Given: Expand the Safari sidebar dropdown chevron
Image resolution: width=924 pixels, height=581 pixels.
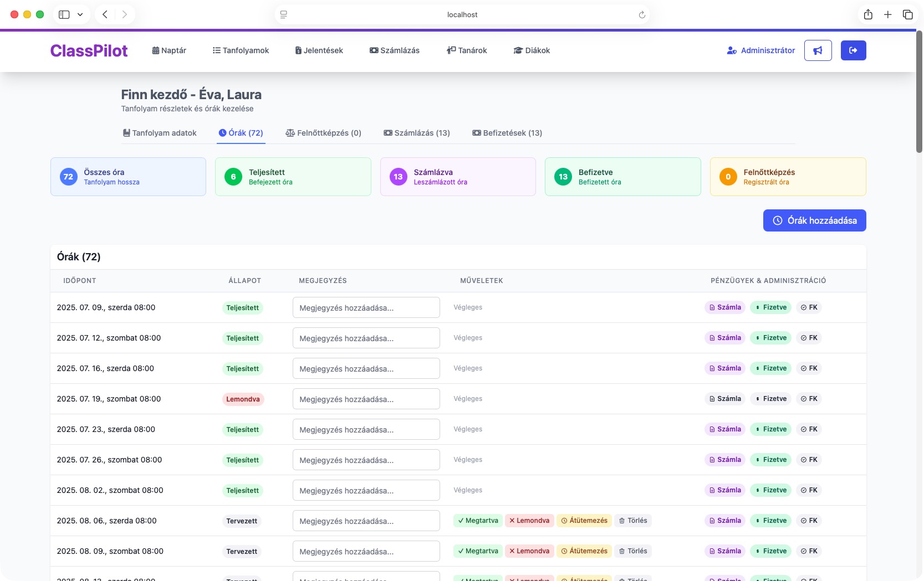Looking at the screenshot, I should (x=80, y=14).
